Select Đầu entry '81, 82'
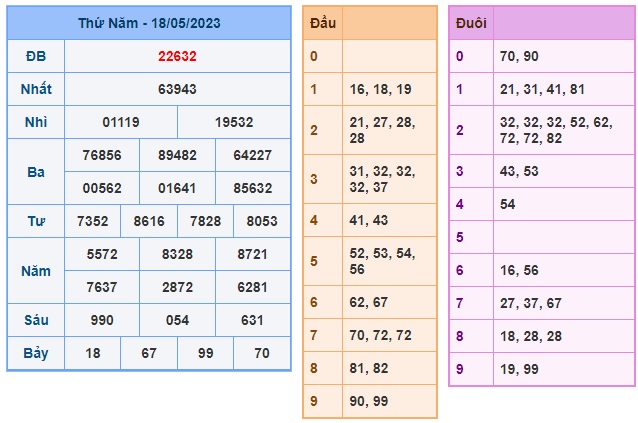Viewport: 638px width, 423px height. (369, 368)
